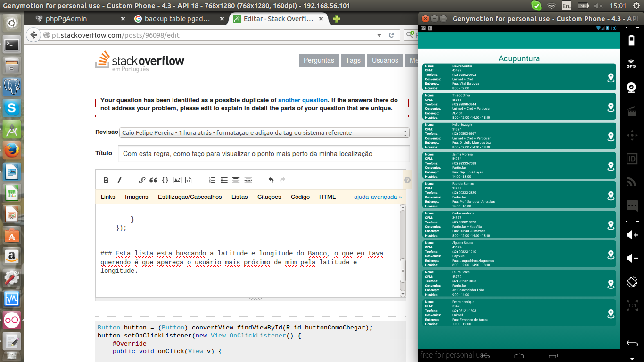Open the ajuda avançada link

(378, 197)
